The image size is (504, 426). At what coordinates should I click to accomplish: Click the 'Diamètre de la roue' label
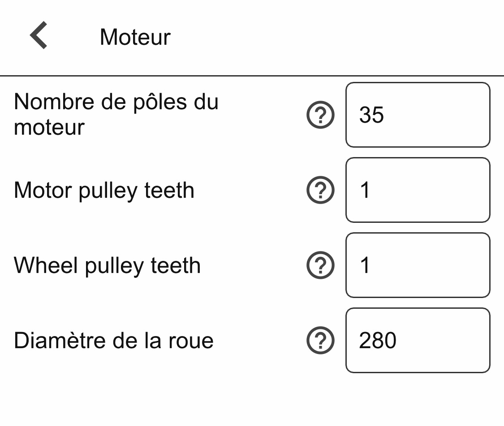pyautogui.click(x=114, y=340)
